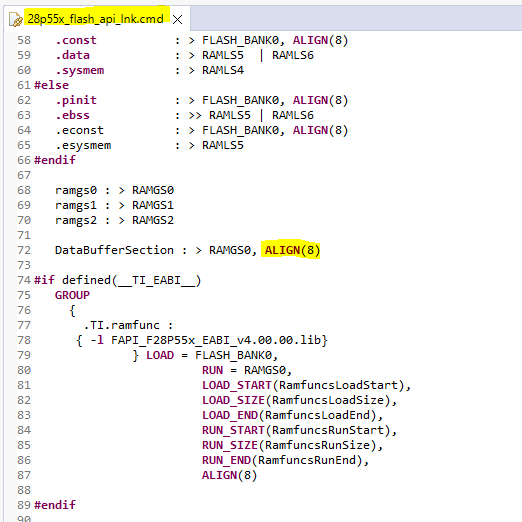The height and width of the screenshot is (522, 522).
Task: Click DataBufferSection text on line 72
Action: pos(114,250)
